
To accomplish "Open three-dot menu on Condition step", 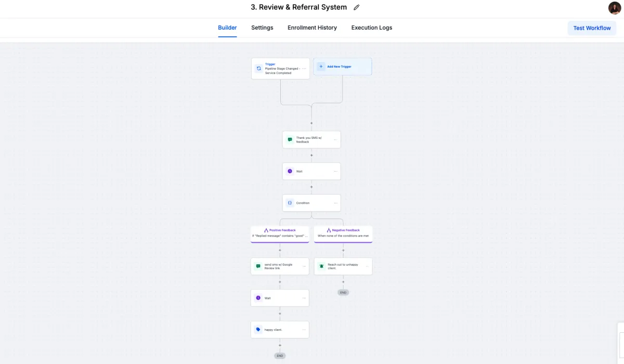I will click(335, 203).
